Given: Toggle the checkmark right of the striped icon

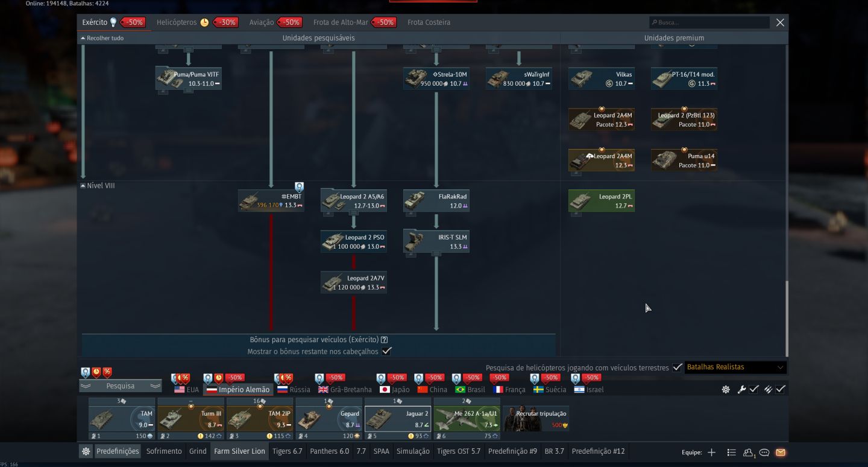Looking at the screenshot, I should pos(781,390).
